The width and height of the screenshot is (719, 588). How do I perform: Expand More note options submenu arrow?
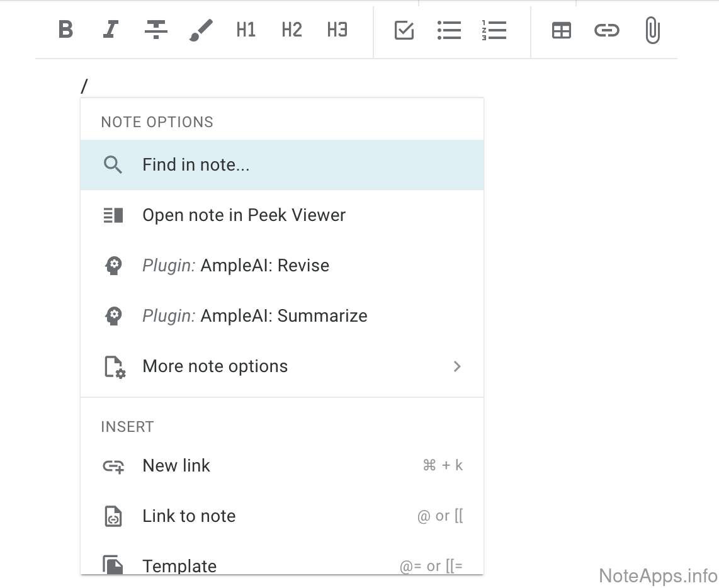tap(457, 366)
